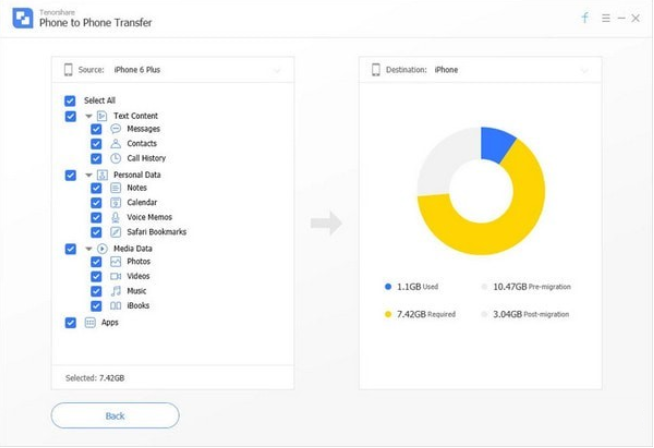Click the blue Used chart segment
Screen dimensions: 654x448
click(x=496, y=143)
